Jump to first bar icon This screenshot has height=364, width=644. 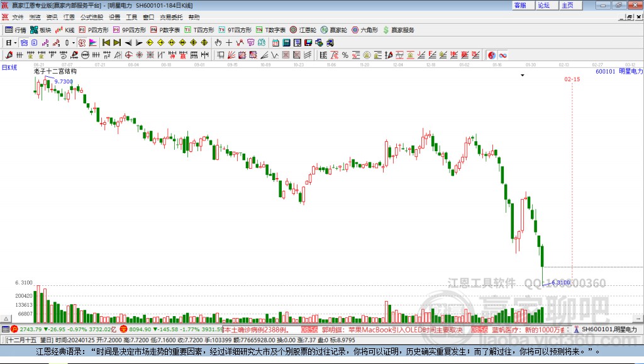coord(106,43)
